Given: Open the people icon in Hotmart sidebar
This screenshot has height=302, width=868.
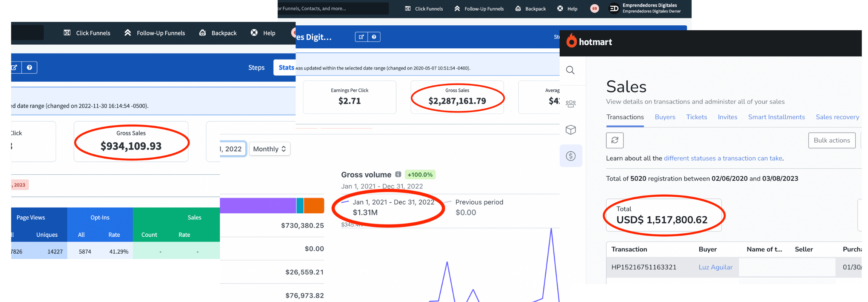Looking at the screenshot, I should click(x=571, y=103).
